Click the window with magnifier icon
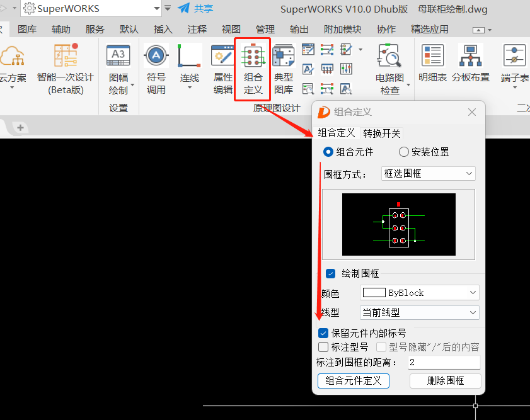The width and height of the screenshot is (530, 420). click(x=308, y=89)
